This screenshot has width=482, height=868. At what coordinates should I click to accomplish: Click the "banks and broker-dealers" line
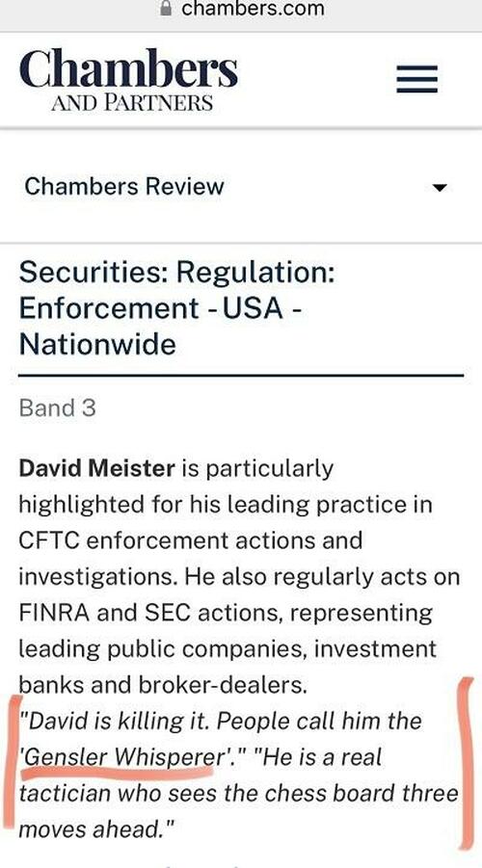163,685
